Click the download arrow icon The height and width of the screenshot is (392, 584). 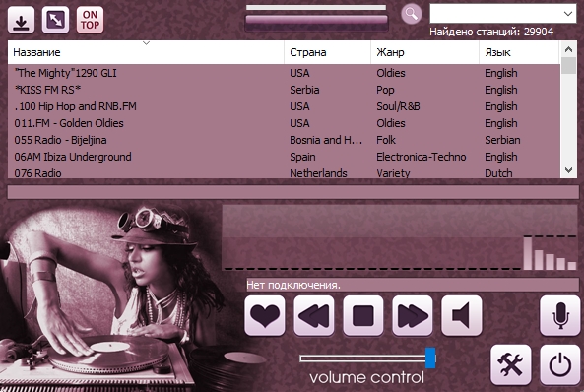click(x=21, y=20)
